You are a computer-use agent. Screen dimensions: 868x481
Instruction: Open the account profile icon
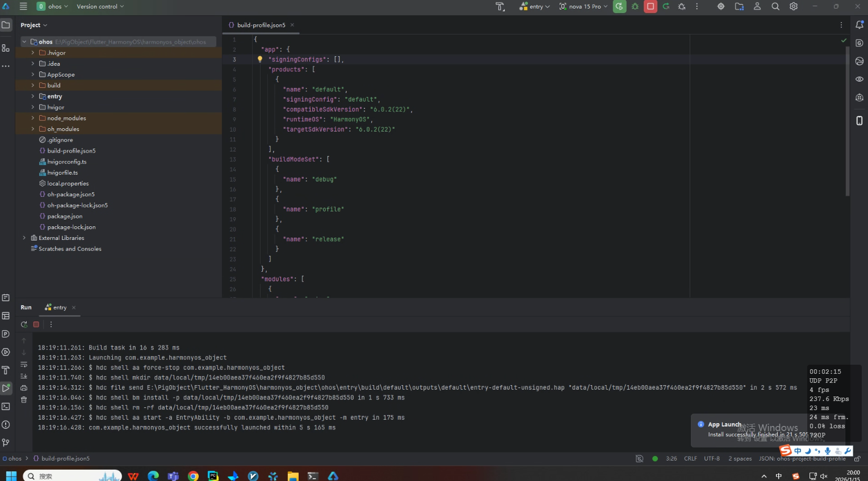(x=757, y=6)
